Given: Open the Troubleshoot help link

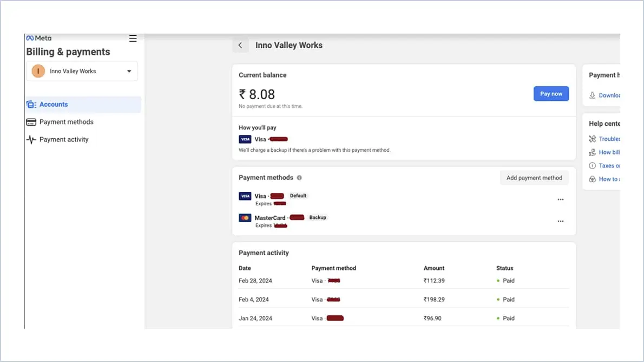Looking at the screenshot, I should tap(609, 139).
